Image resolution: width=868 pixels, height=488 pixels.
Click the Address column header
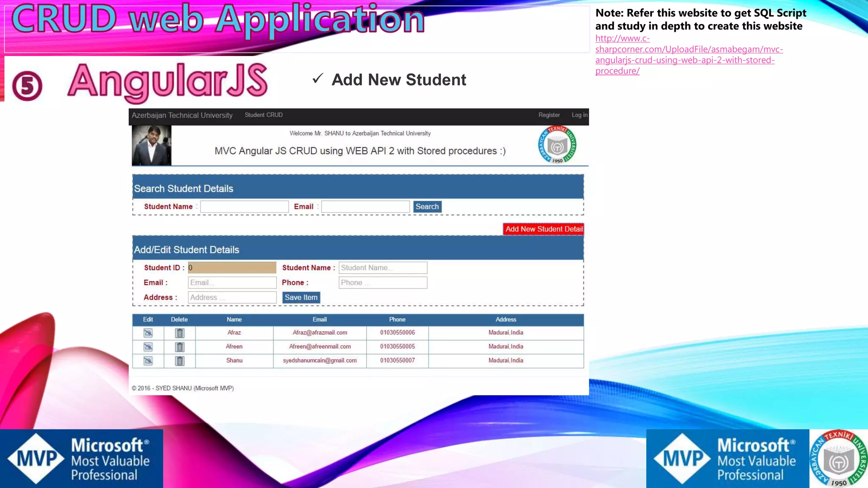point(506,319)
